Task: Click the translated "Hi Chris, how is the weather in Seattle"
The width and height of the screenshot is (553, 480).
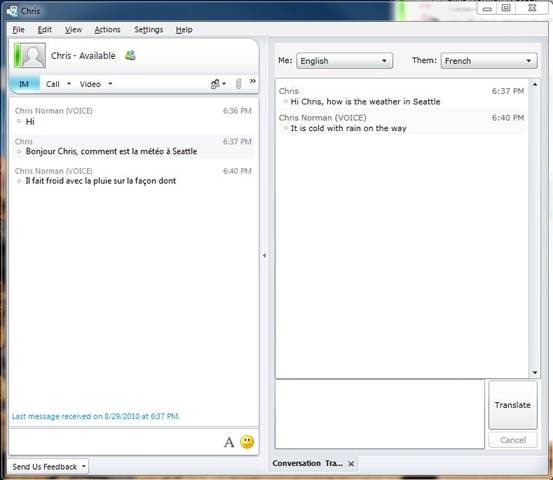Action: 365,102
